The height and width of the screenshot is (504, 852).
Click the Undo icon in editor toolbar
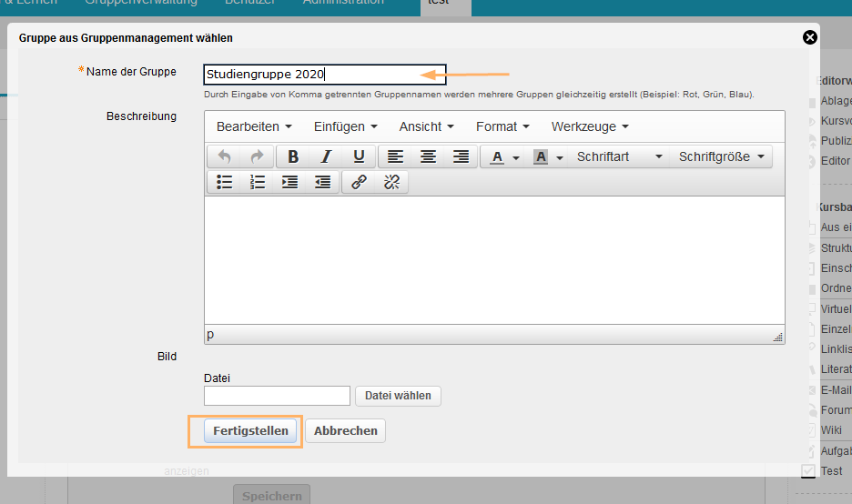(224, 156)
